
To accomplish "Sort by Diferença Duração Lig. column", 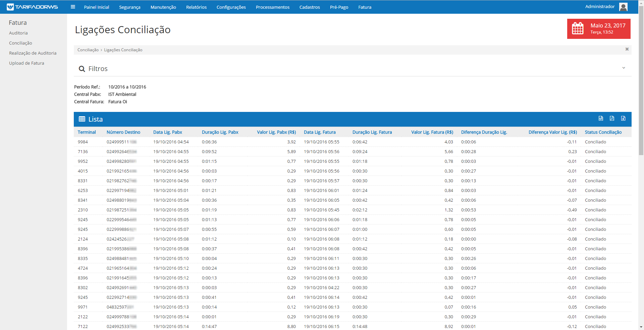I will [x=484, y=132].
